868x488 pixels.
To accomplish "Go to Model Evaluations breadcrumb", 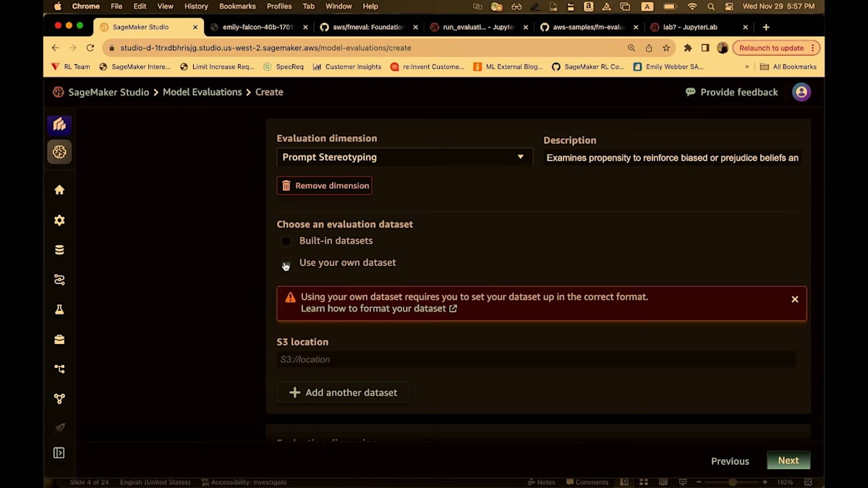I will pyautogui.click(x=203, y=93).
